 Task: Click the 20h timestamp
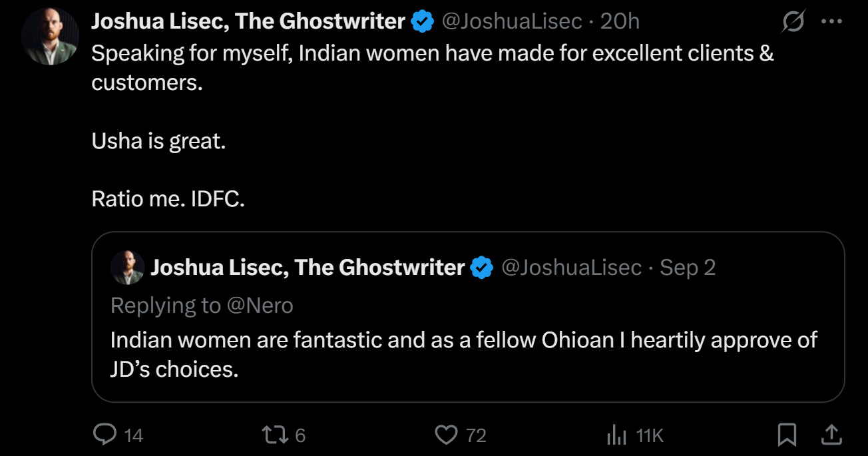point(620,22)
